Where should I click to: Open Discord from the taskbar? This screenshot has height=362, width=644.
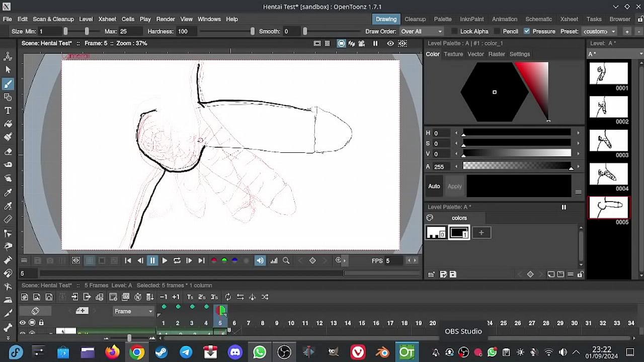[235, 352]
